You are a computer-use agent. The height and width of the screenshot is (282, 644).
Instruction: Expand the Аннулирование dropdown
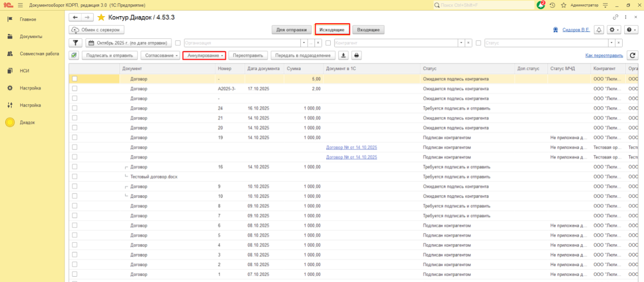(204, 55)
